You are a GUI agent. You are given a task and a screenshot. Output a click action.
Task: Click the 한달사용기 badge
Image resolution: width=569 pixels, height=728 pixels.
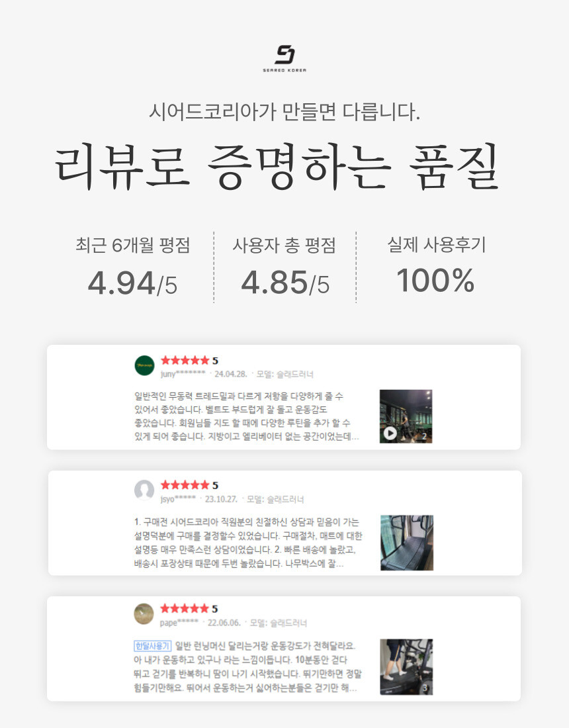(152, 646)
